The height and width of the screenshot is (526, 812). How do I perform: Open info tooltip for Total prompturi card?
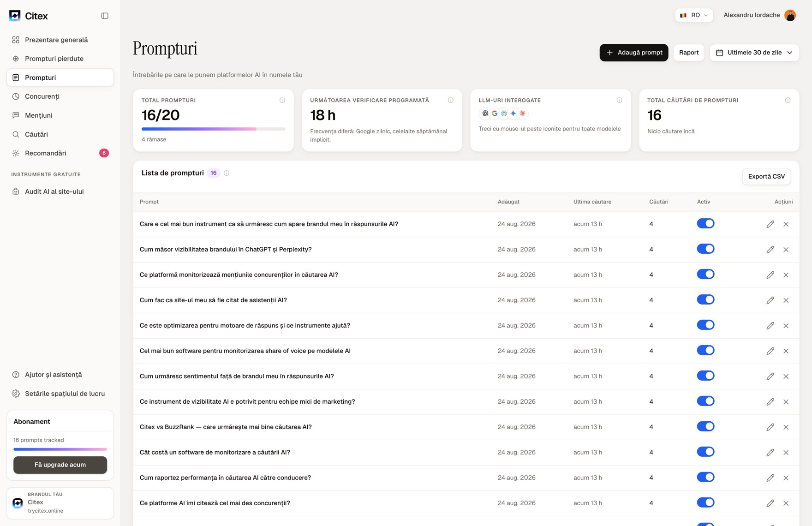click(x=282, y=100)
